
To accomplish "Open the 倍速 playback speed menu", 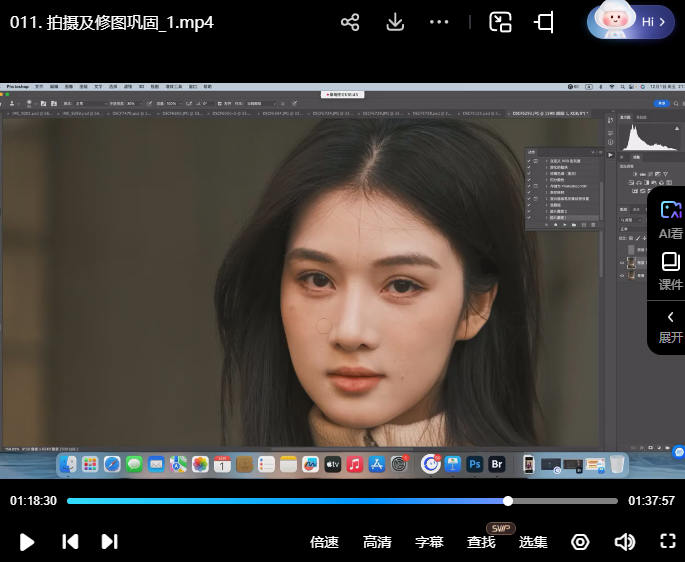I will [x=324, y=542].
